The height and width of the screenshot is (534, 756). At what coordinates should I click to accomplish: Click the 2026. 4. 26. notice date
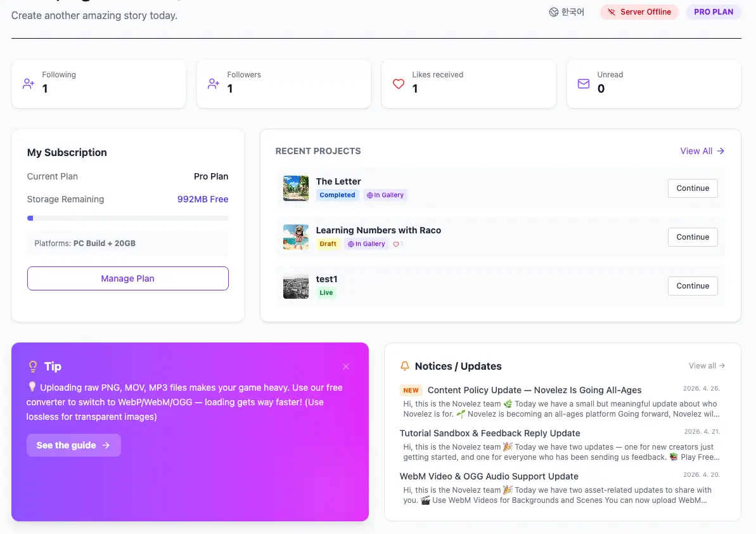point(702,388)
